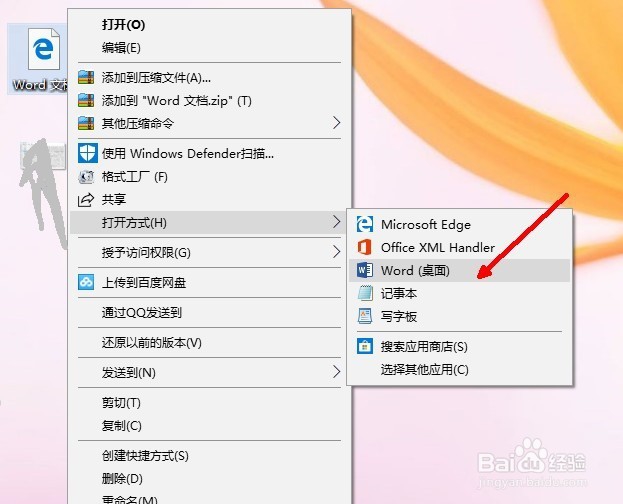The height and width of the screenshot is (504, 623).
Task: Choose 删除(D) from the context menu
Action: tap(209, 479)
